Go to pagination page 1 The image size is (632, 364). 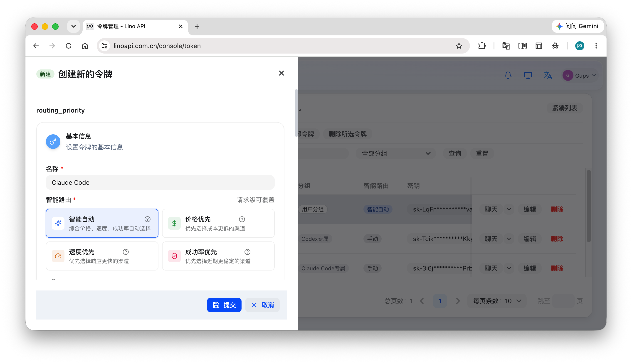pyautogui.click(x=440, y=301)
